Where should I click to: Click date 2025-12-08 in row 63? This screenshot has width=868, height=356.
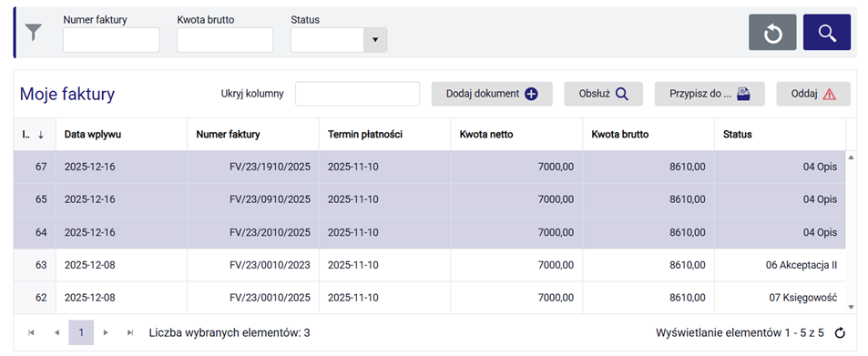[89, 265]
